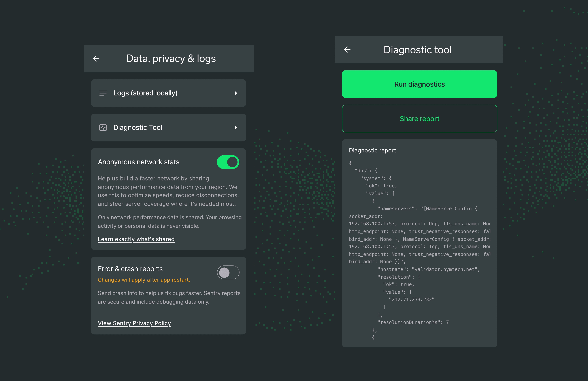Click the back arrow in Diagnostic tool

(347, 50)
